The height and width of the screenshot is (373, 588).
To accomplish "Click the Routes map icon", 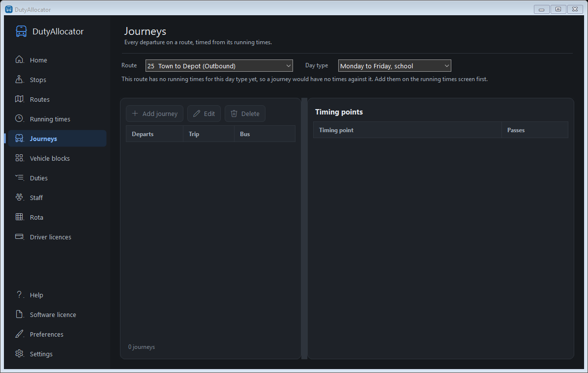I will [20, 99].
